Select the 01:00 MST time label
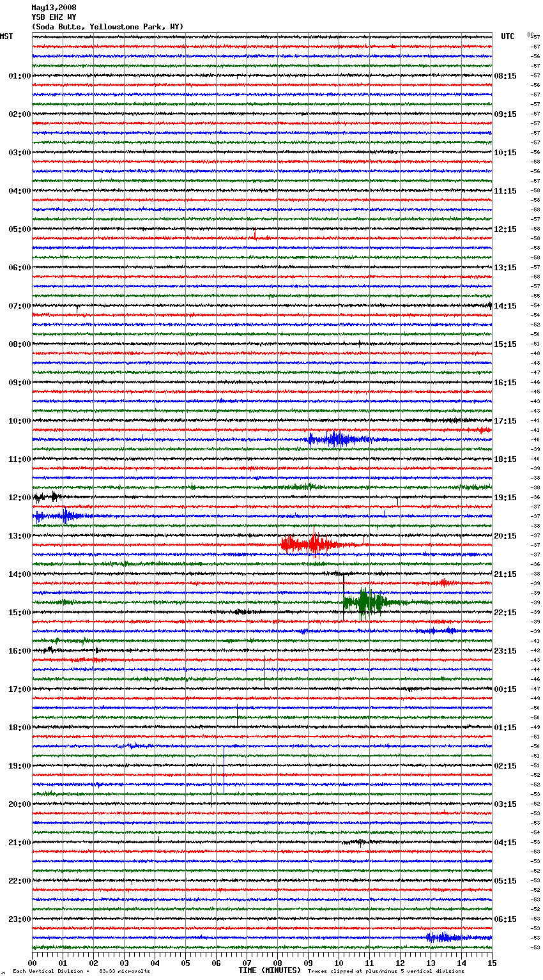Screen dimensions: 543x980 (19, 76)
